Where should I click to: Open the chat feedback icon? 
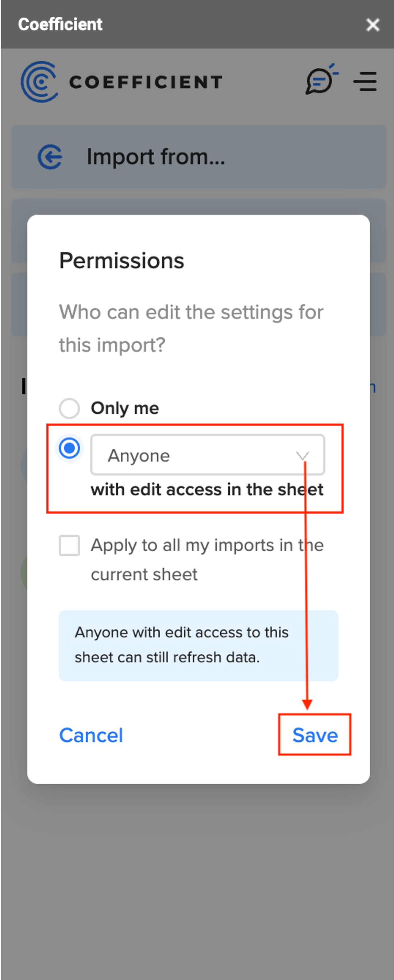(x=321, y=79)
